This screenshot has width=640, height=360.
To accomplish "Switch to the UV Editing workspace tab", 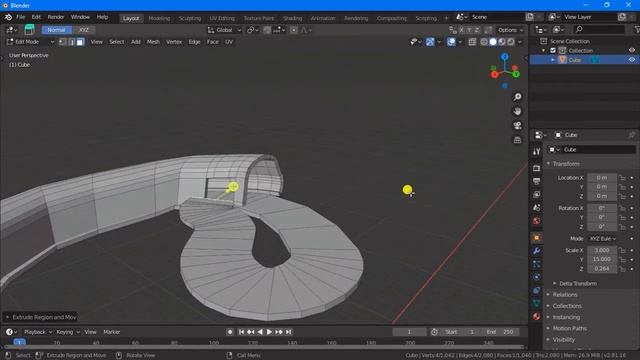I will [x=222, y=18].
